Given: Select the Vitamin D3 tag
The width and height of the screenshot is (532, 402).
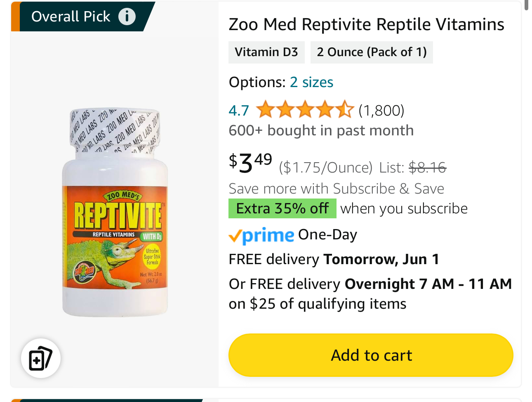Looking at the screenshot, I should [x=266, y=52].
